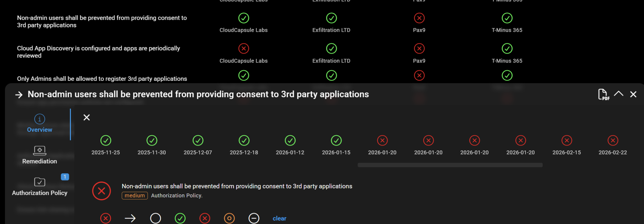Toggle the empty circle status filter
The image size is (644, 224).
(155, 218)
